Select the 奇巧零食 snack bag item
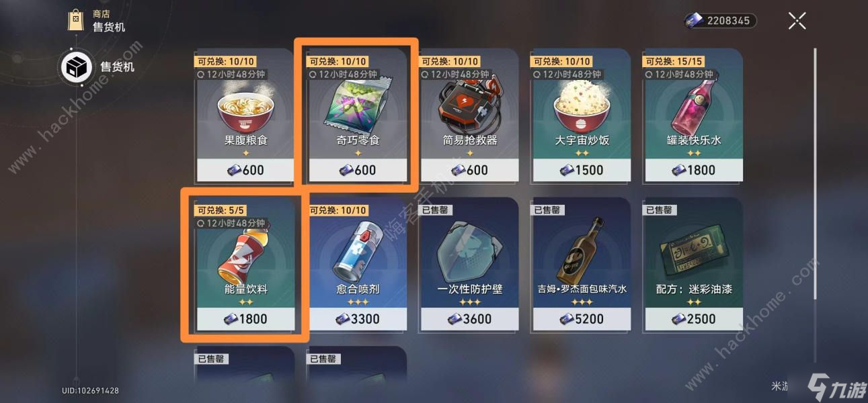The height and width of the screenshot is (403, 868). (357, 115)
